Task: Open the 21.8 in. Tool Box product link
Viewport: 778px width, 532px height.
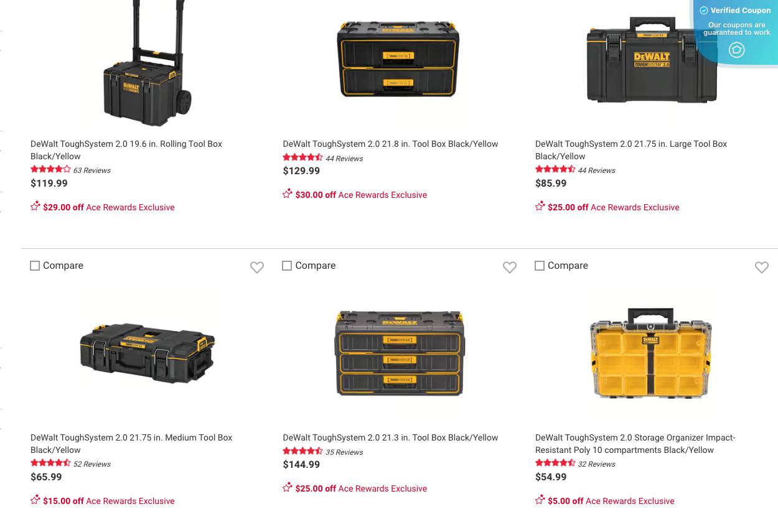Action: (390, 144)
